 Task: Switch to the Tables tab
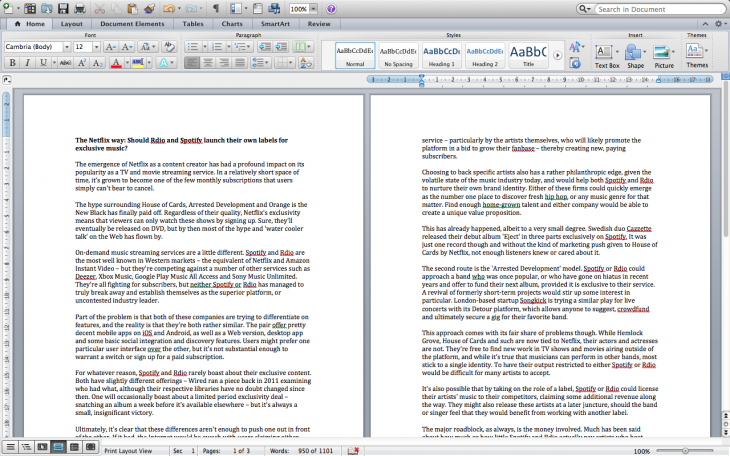click(x=193, y=24)
